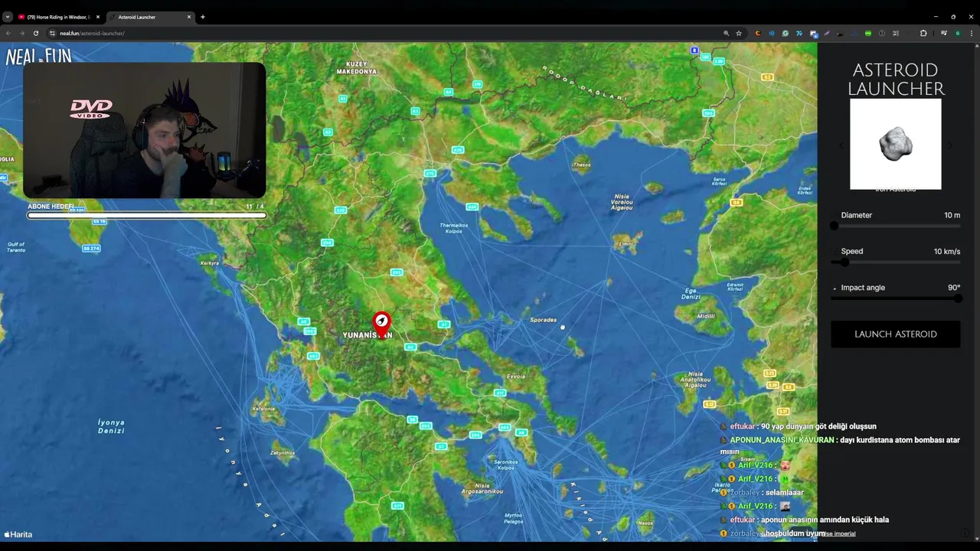Click the Sporades label on the map
The height and width of the screenshot is (551, 980).
point(543,319)
